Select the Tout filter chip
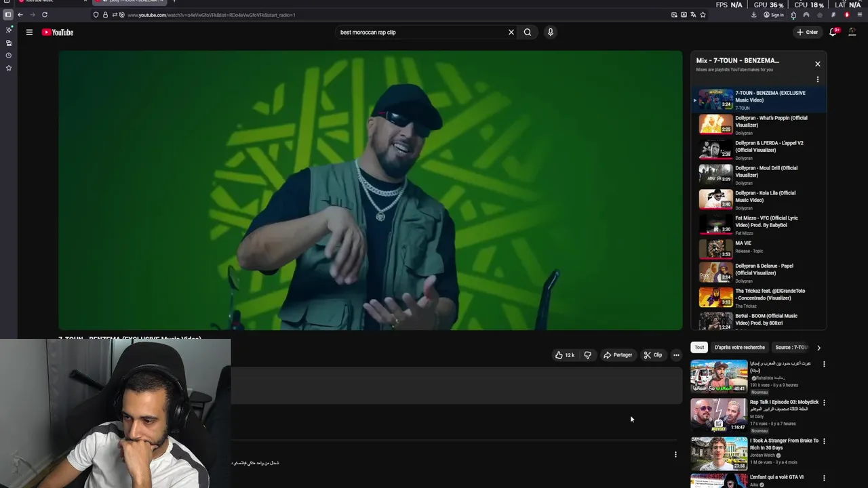The image size is (868, 488). (699, 347)
